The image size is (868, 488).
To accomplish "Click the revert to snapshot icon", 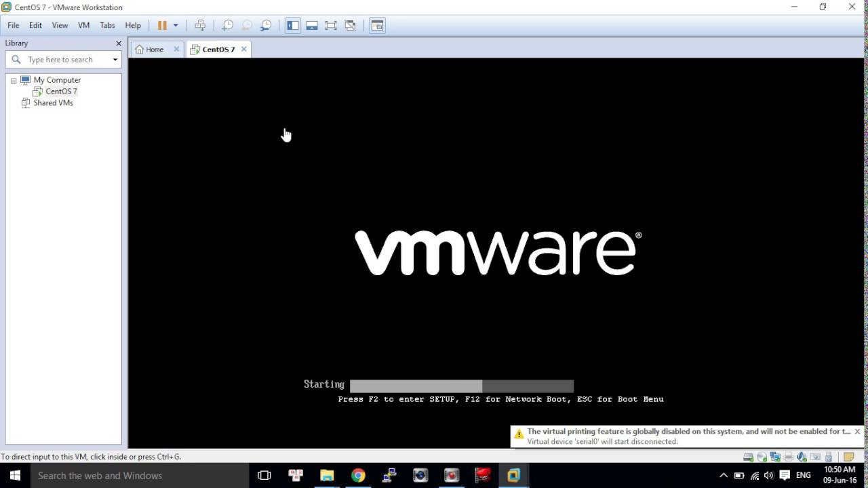I will tap(247, 25).
